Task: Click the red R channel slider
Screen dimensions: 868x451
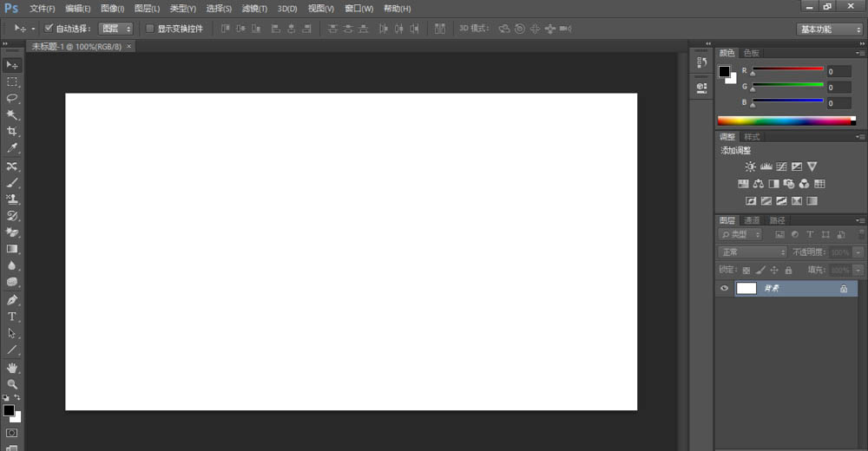Action: (787, 69)
